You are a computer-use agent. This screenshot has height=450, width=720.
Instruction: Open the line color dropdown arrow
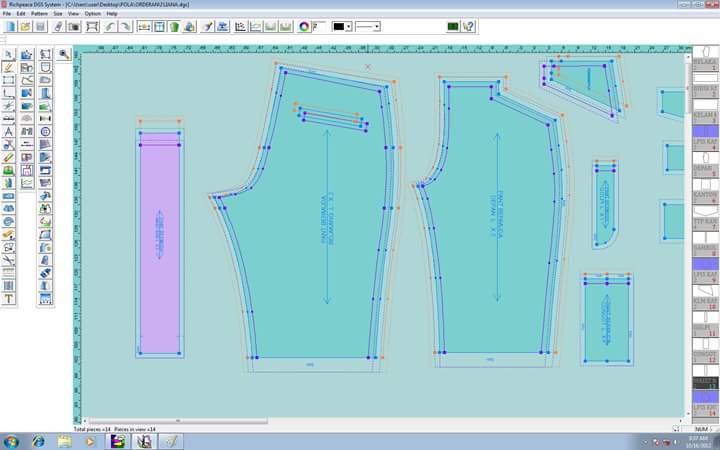[349, 27]
